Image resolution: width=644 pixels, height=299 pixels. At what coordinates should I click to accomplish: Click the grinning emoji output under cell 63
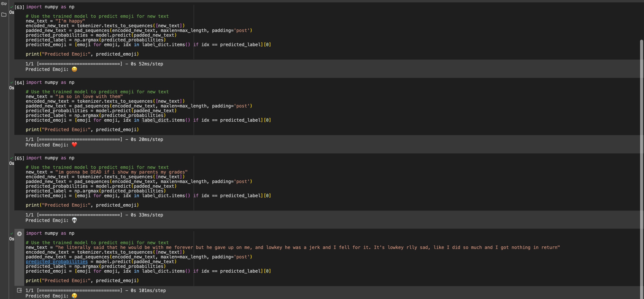tap(74, 69)
